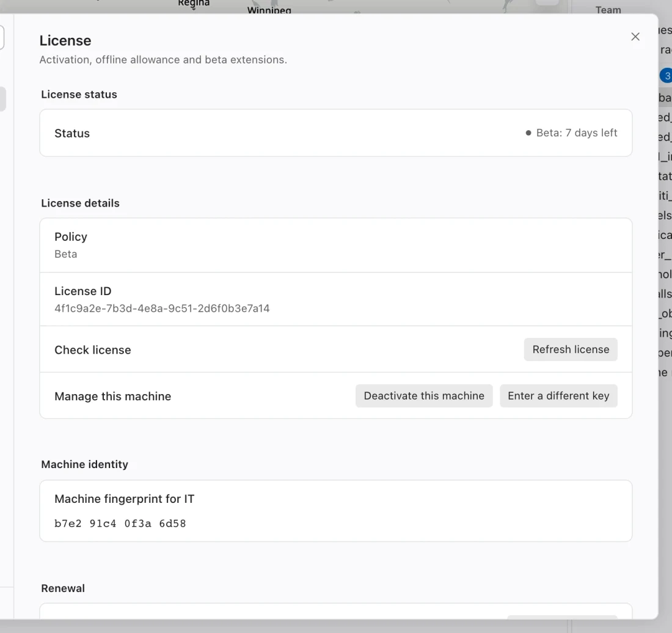Viewport: 672px width, 633px height.
Task: Click the status dot indicator
Action: click(528, 133)
